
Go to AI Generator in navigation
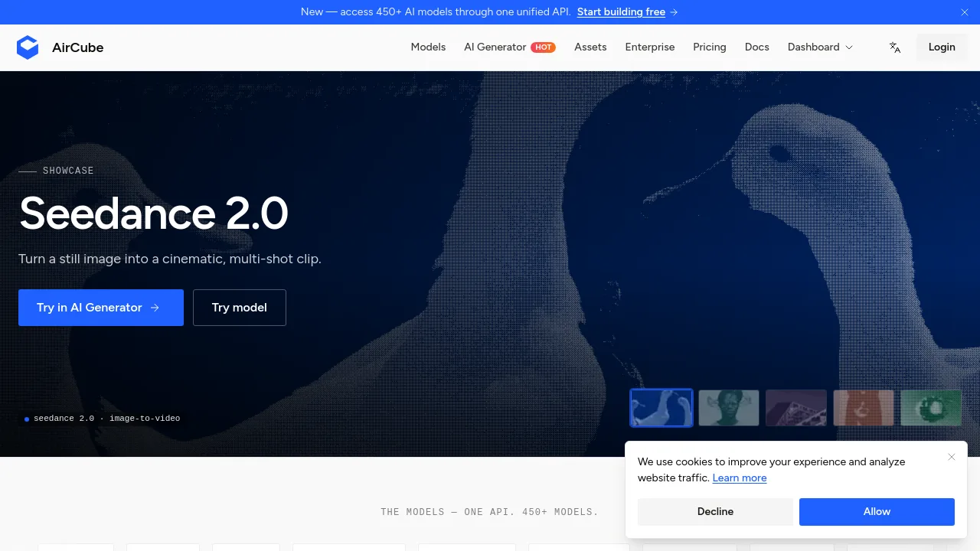tap(495, 47)
